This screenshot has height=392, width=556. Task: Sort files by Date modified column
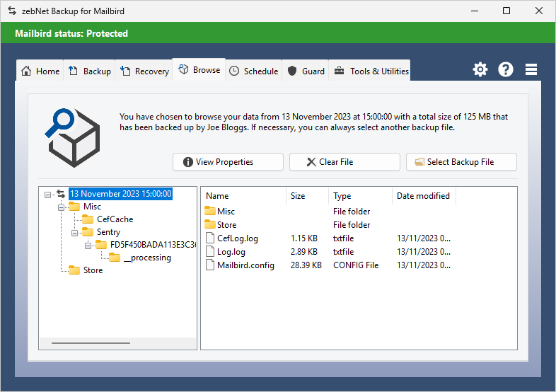click(x=423, y=196)
